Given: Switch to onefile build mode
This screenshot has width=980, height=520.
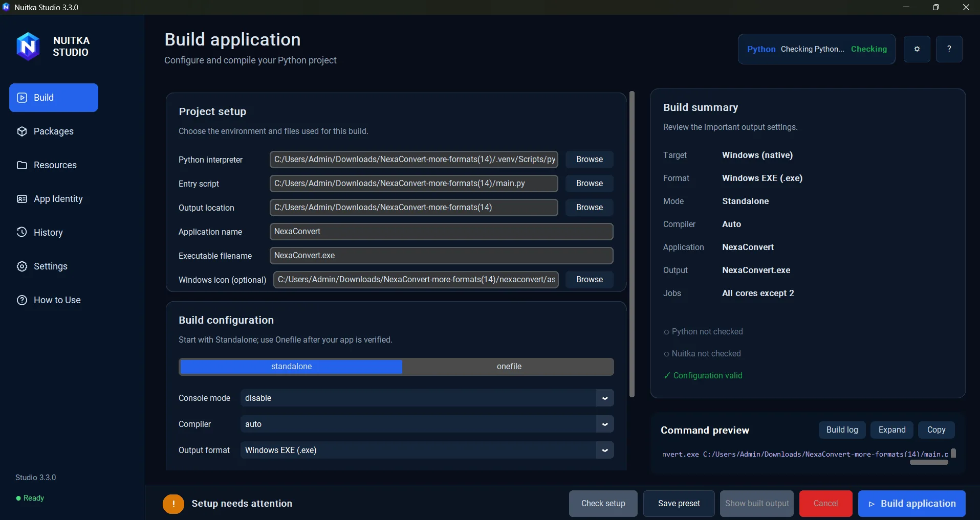Looking at the screenshot, I should [509, 367].
